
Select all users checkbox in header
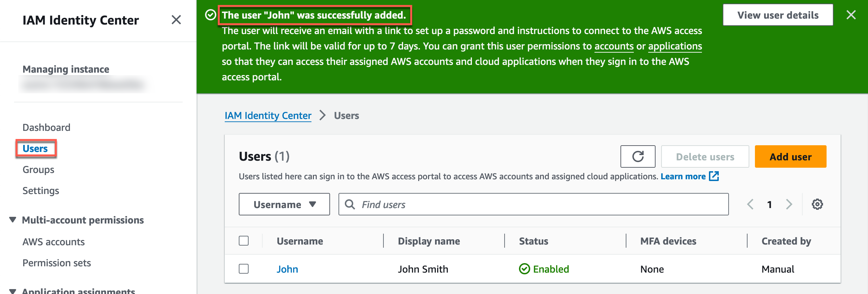[x=244, y=241]
